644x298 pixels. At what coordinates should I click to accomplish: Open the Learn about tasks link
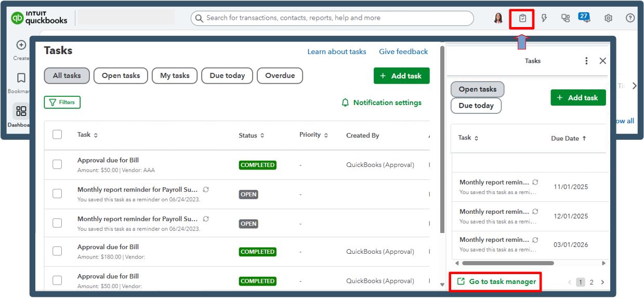[x=337, y=51]
